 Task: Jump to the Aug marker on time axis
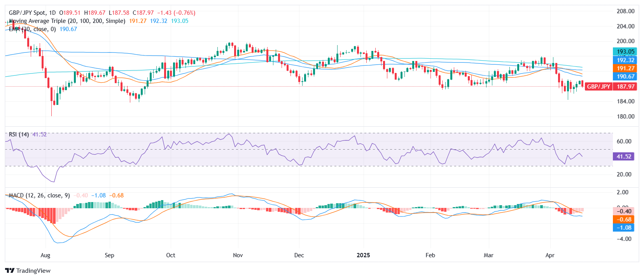(x=45, y=255)
